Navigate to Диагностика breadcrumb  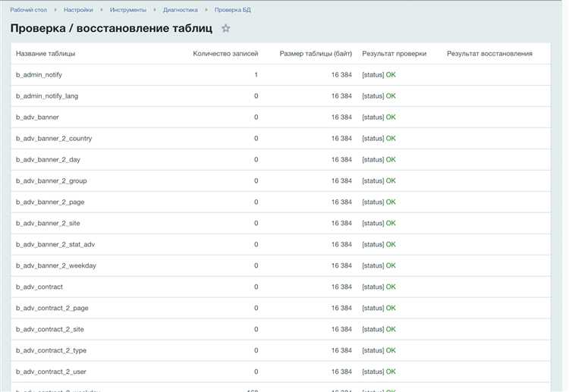pyautogui.click(x=181, y=10)
